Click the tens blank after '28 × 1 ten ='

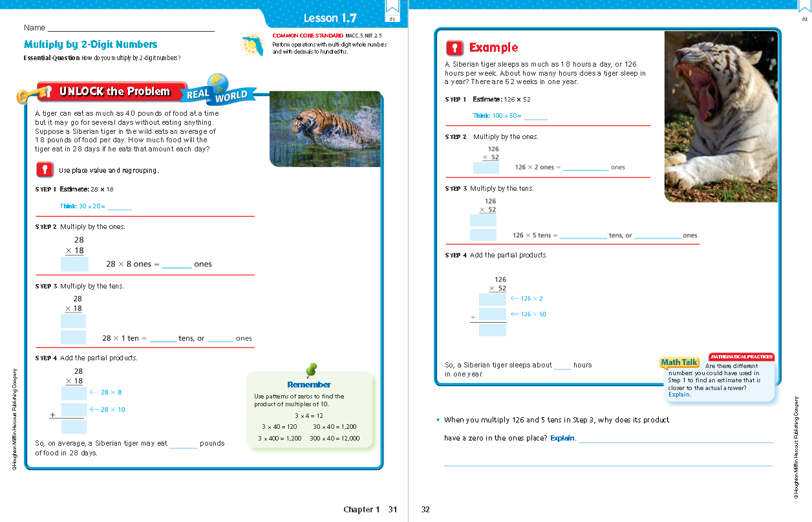[x=163, y=338]
